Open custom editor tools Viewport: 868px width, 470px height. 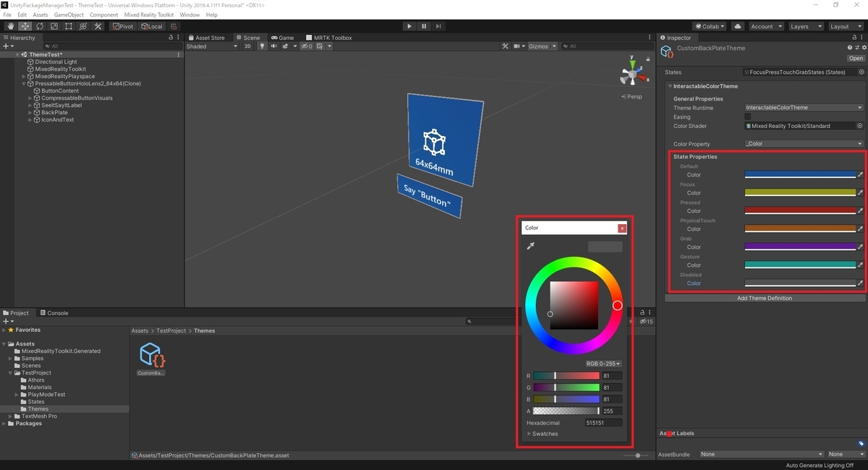click(x=98, y=26)
